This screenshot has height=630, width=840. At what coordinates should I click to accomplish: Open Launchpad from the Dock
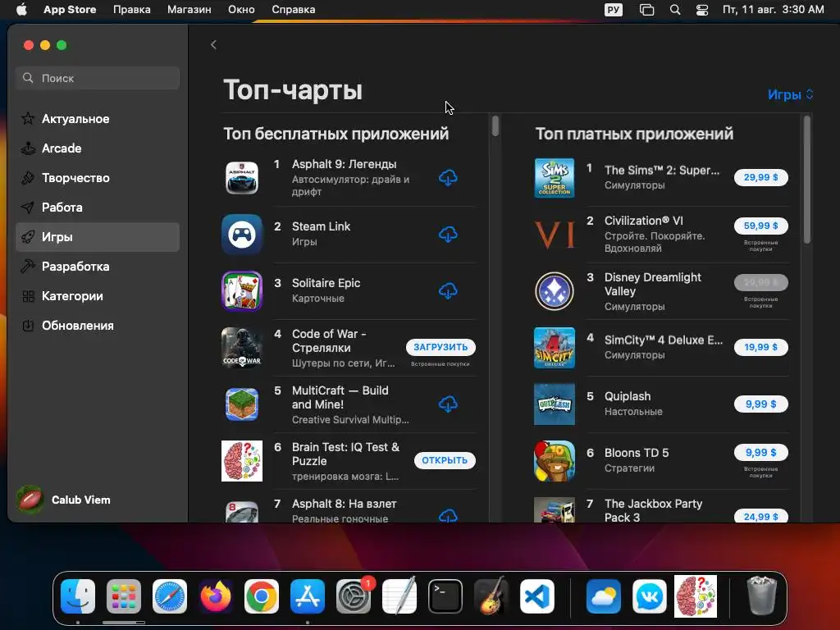coord(124,596)
